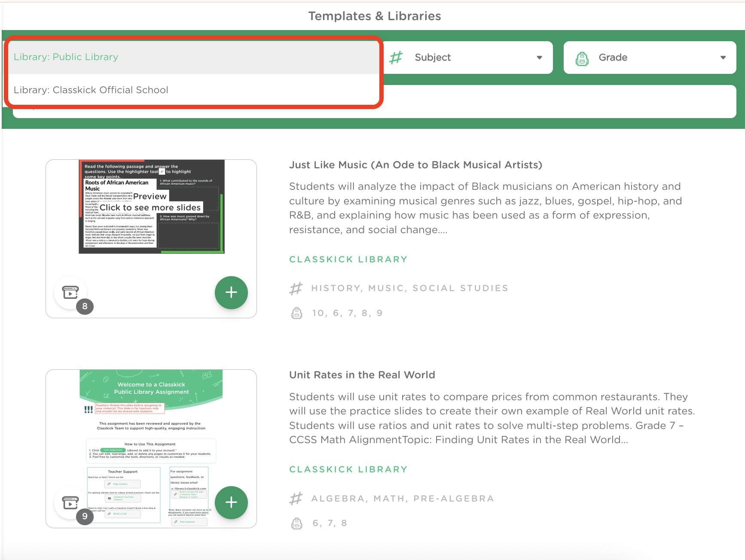The image size is (745, 560).
Task: Click the backpack icon in Grade filter
Action: (582, 58)
